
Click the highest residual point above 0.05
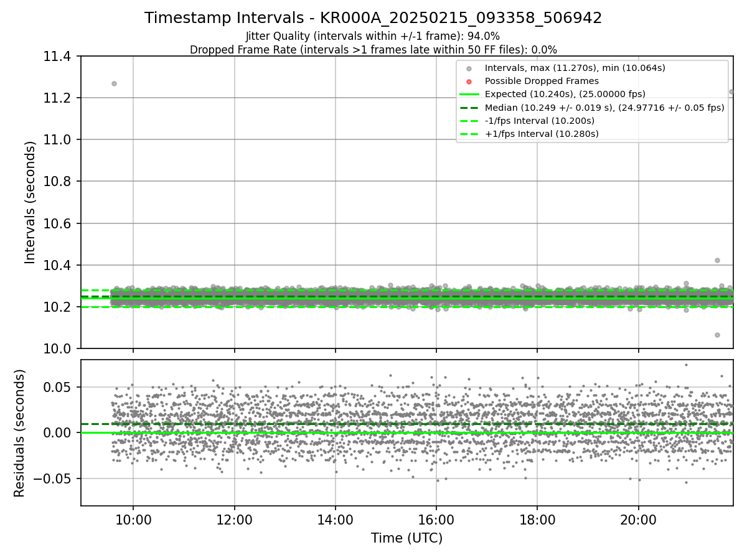pos(686,365)
